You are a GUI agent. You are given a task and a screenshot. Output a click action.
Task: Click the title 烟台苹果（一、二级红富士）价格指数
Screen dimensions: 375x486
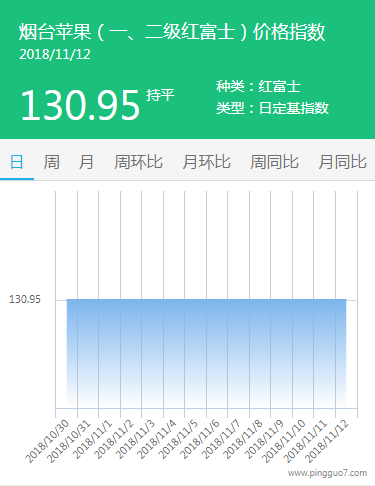click(x=172, y=32)
